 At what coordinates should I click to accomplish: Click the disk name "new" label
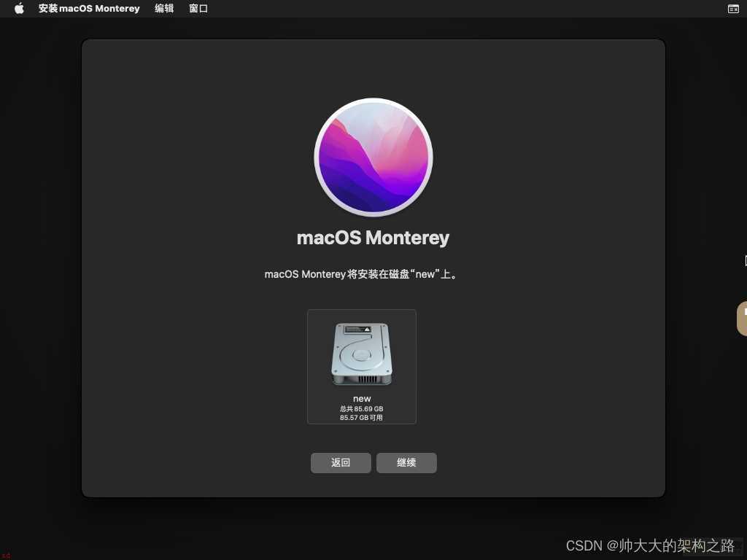pyautogui.click(x=362, y=399)
